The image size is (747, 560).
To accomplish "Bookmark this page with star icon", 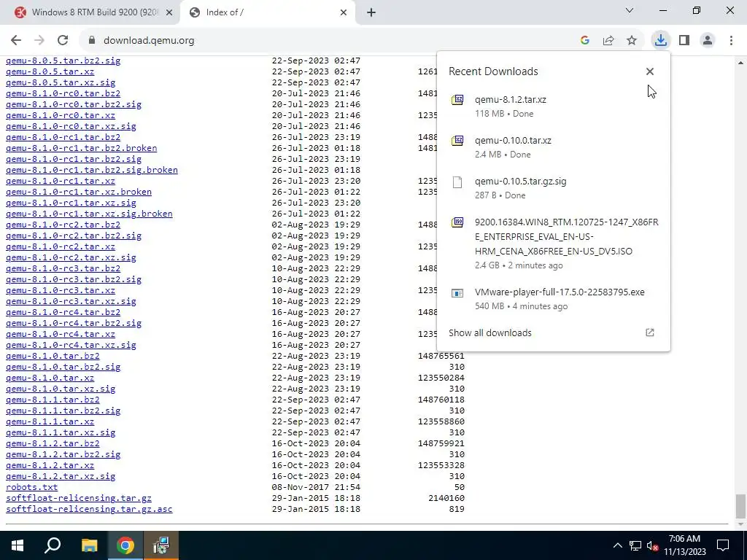I will (x=632, y=41).
